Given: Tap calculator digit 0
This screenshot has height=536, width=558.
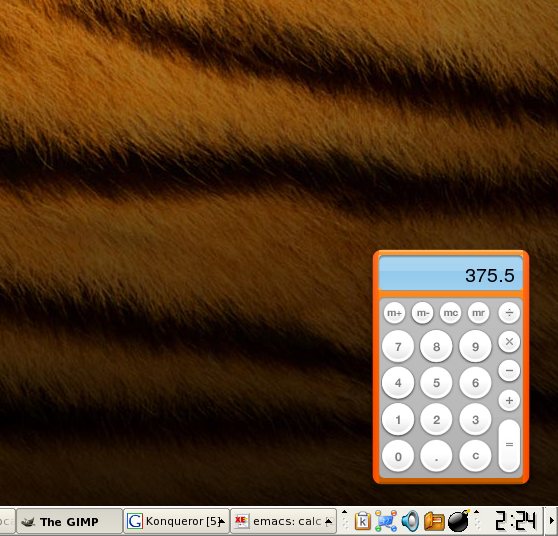Looking at the screenshot, I should tap(398, 456).
